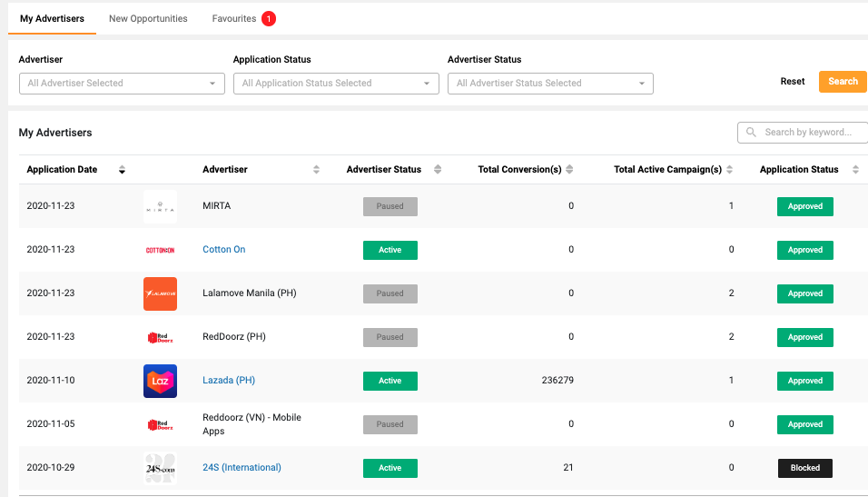Click the 21 conversions value for 24S
868x497 pixels.
pyautogui.click(x=568, y=467)
